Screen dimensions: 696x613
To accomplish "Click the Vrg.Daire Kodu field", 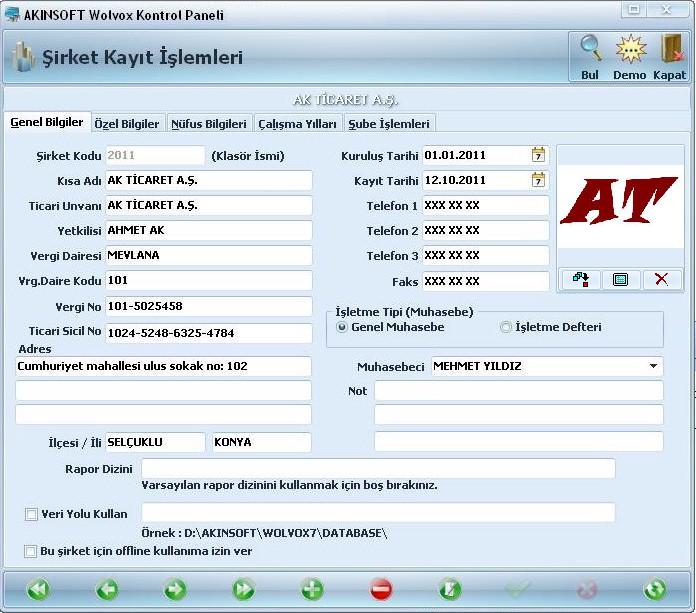I will click(x=209, y=280).
